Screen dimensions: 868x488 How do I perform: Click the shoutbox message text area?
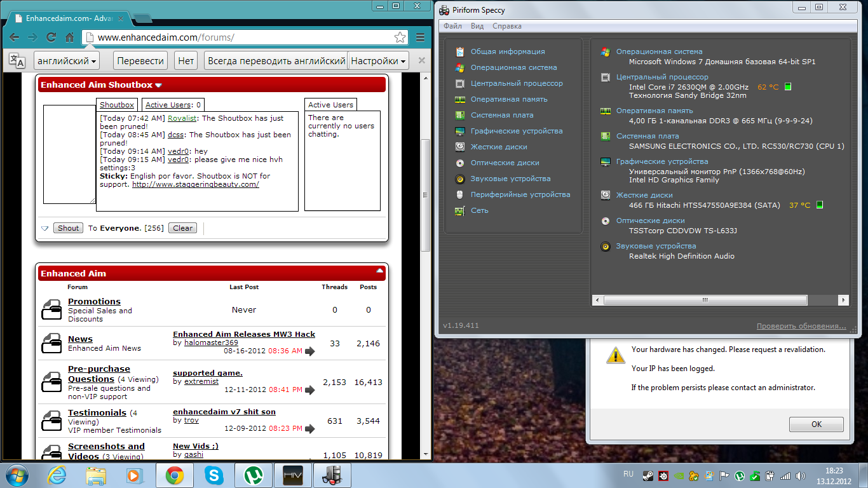[x=69, y=154]
